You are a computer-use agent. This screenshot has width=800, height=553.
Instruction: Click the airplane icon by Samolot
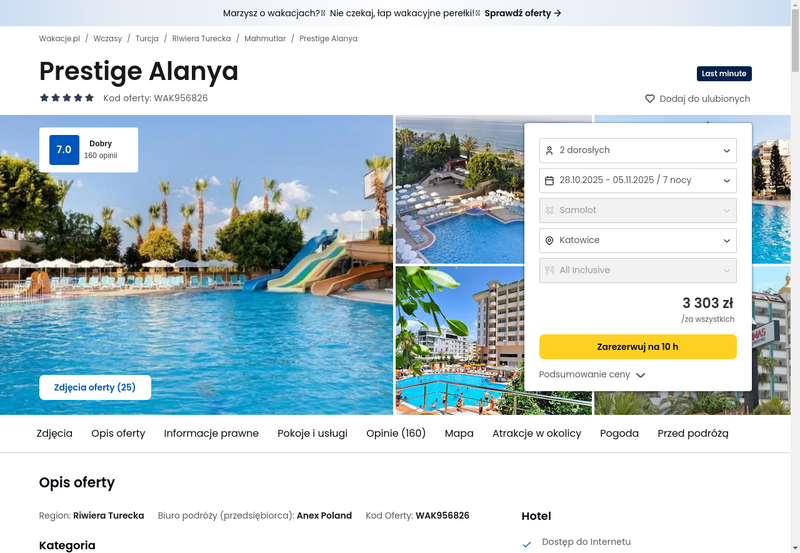[x=549, y=210]
